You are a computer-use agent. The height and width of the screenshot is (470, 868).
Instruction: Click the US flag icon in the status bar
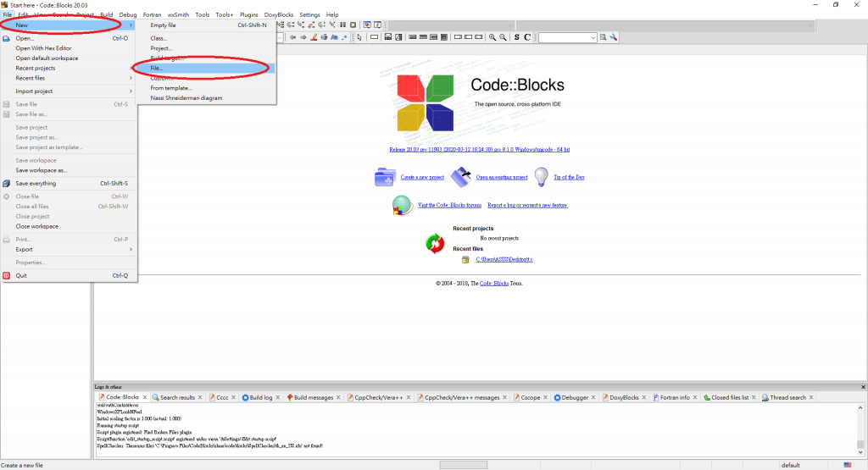click(848, 465)
